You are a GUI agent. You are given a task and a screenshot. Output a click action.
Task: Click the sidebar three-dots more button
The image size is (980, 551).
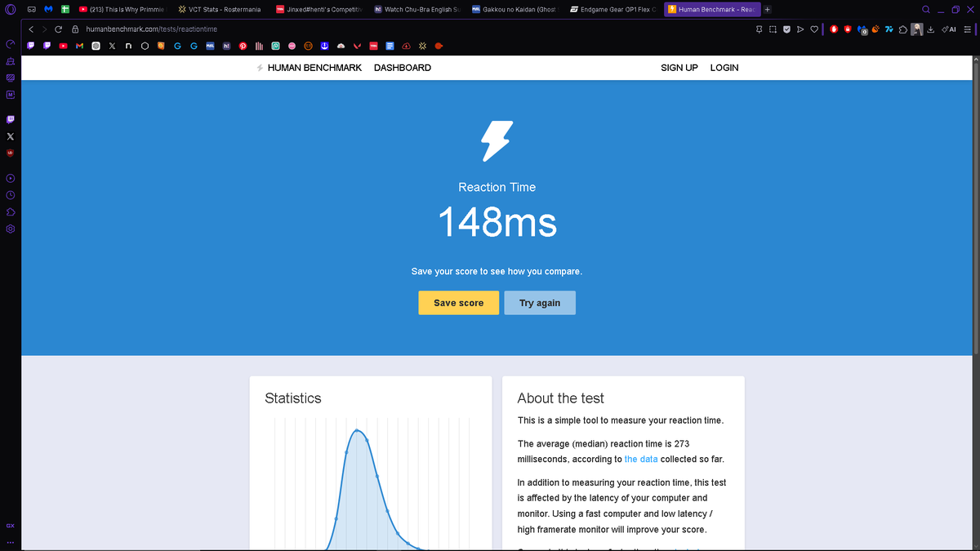pyautogui.click(x=10, y=542)
